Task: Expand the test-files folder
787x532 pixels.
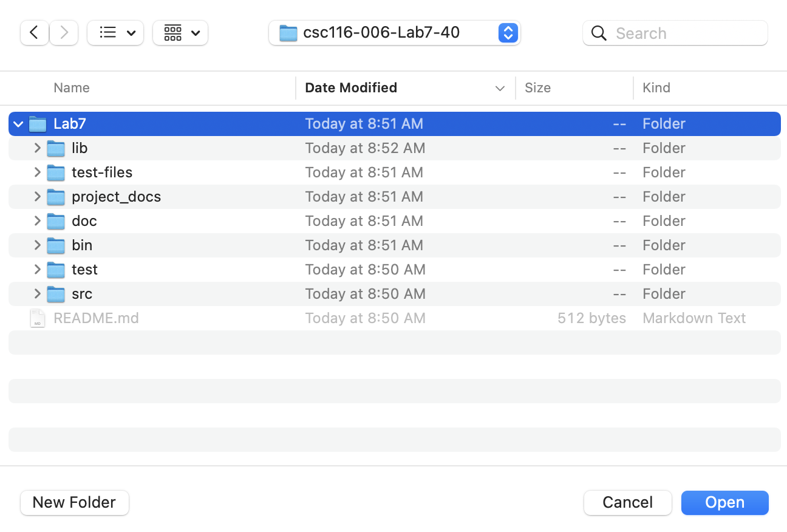Action: pos(37,172)
